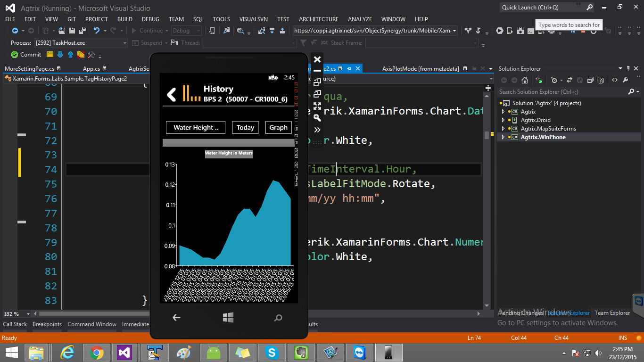644x362 pixels.
Task: Open emulator additional tools chevrons
Action: coord(317,130)
